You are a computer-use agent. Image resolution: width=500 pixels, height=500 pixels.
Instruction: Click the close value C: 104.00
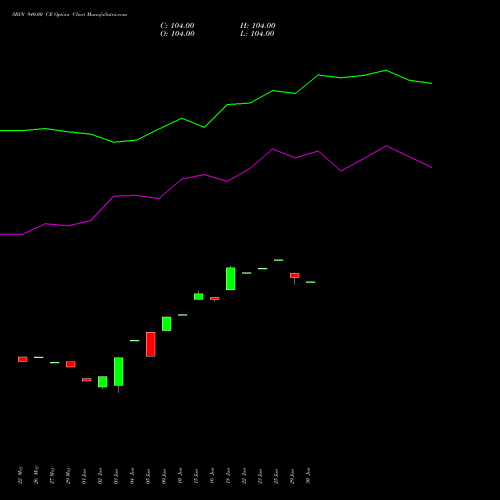click(177, 26)
